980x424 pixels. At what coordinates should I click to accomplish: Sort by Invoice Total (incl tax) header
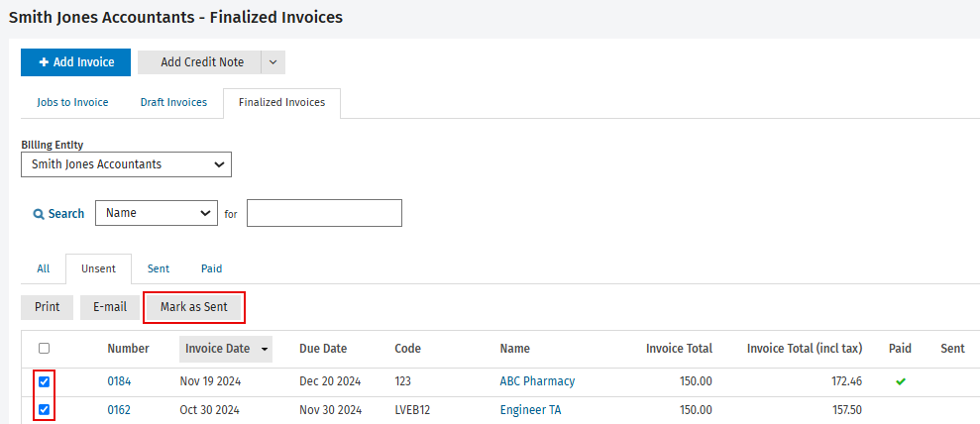coord(805,349)
